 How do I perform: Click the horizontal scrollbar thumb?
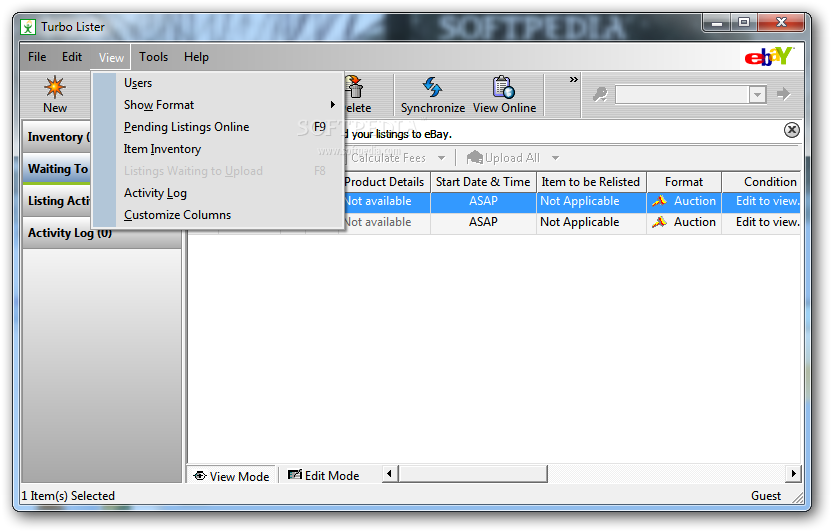[472, 473]
